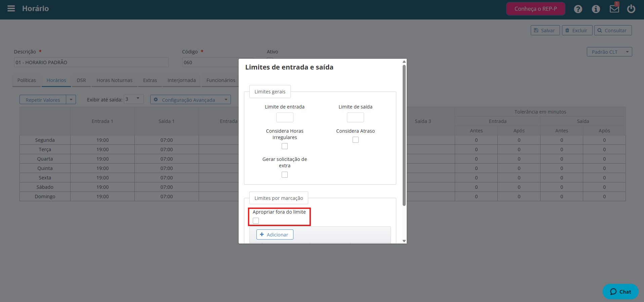
Task: Open the messages envelope icon
Action: (x=614, y=9)
